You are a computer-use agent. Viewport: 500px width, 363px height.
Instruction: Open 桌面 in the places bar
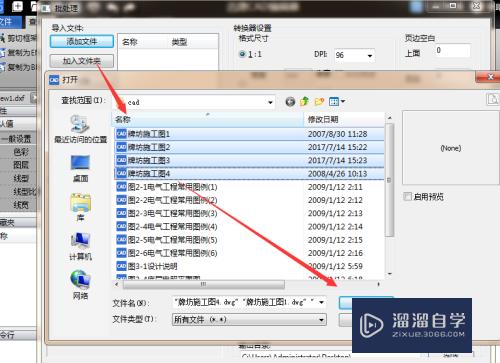(80, 169)
